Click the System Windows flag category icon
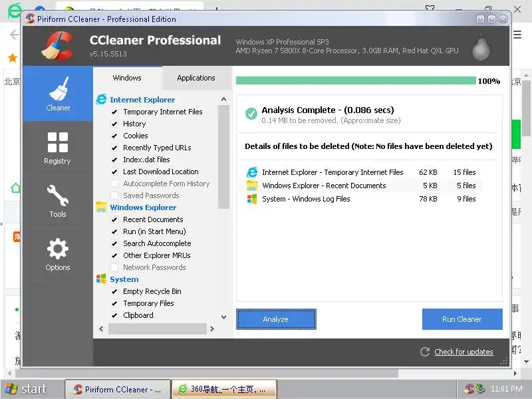Viewport: 532px width, 399px height. point(101,279)
